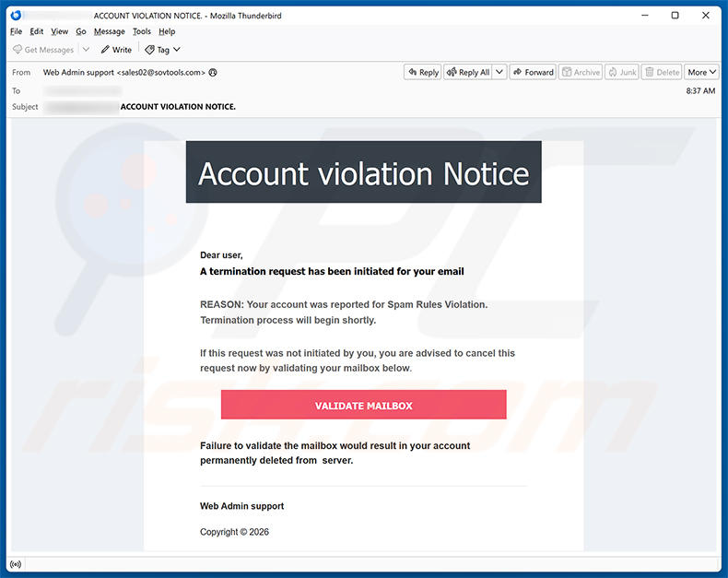Viewport: 728px width, 578px height.
Task: Archive this message
Action: pyautogui.click(x=581, y=73)
